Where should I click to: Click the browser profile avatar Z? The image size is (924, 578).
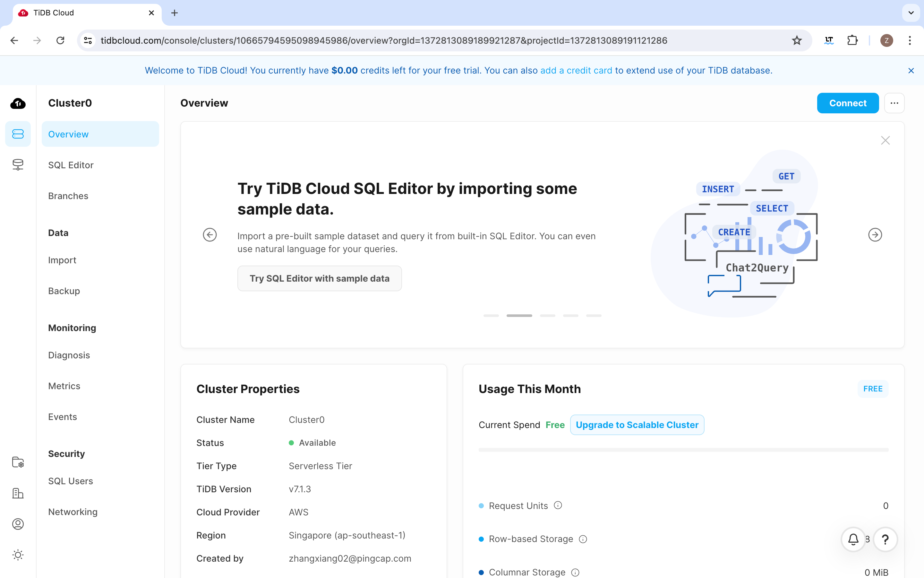coord(886,40)
